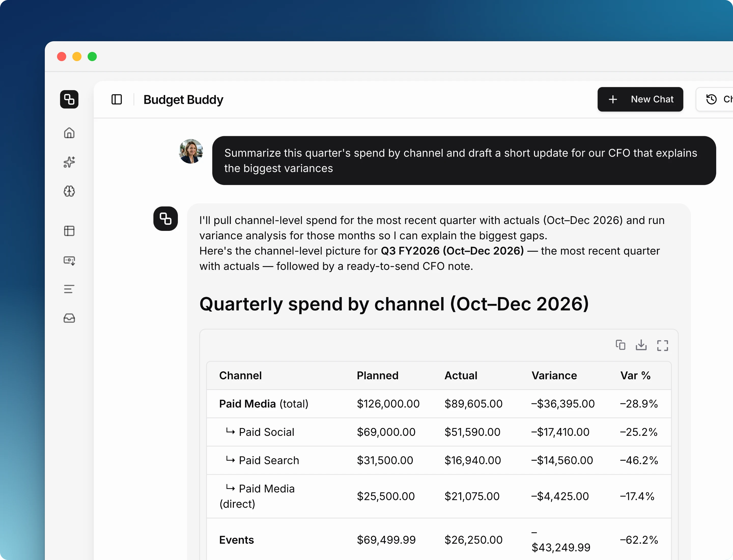Open the inbox sidebar icon
Viewport: 733px width, 560px height.
coord(69,318)
